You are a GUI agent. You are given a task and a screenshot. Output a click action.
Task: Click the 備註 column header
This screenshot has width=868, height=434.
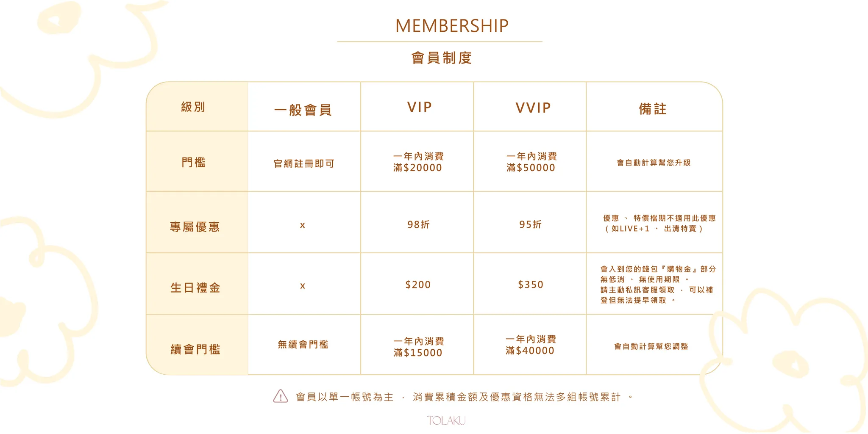653,109
